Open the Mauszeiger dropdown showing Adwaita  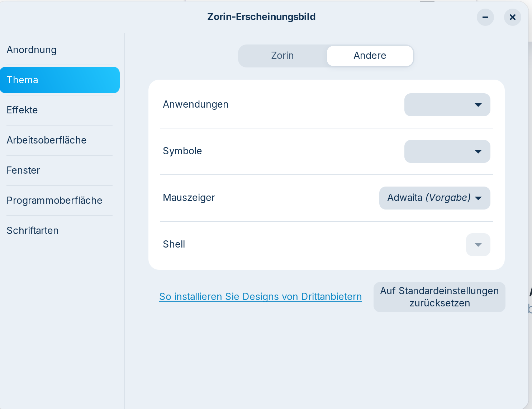click(x=434, y=198)
